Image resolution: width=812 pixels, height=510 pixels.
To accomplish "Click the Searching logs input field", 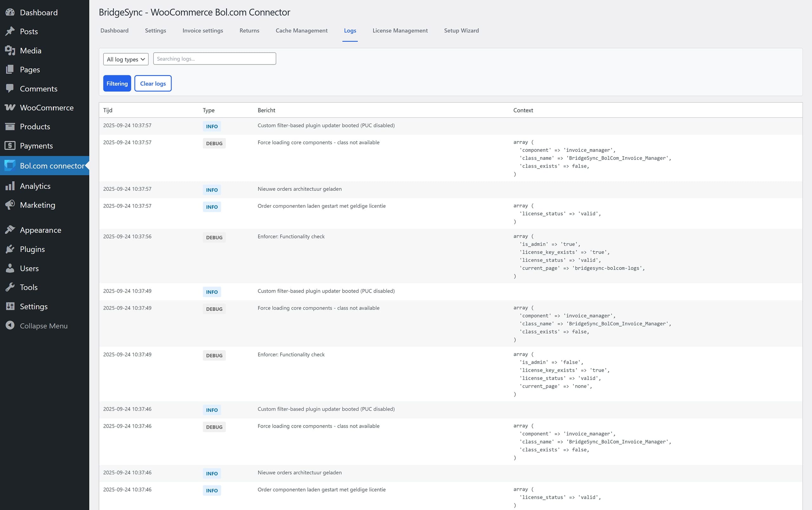I will point(214,58).
